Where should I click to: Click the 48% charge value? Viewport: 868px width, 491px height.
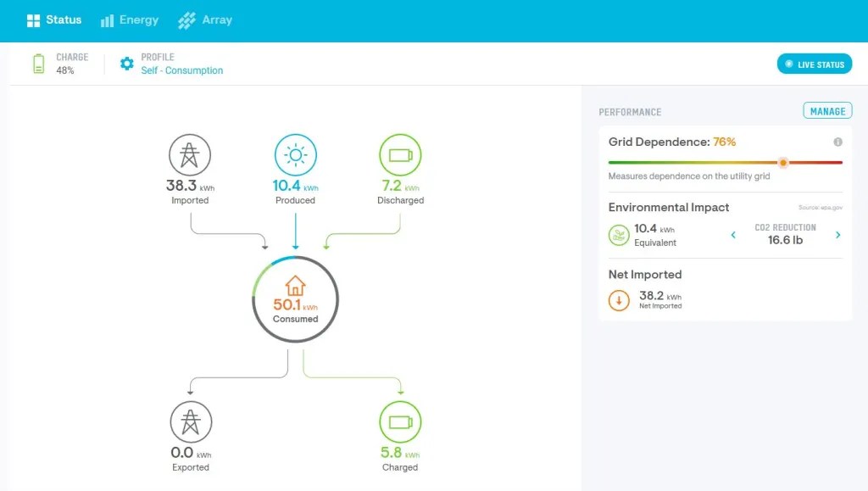click(64, 70)
